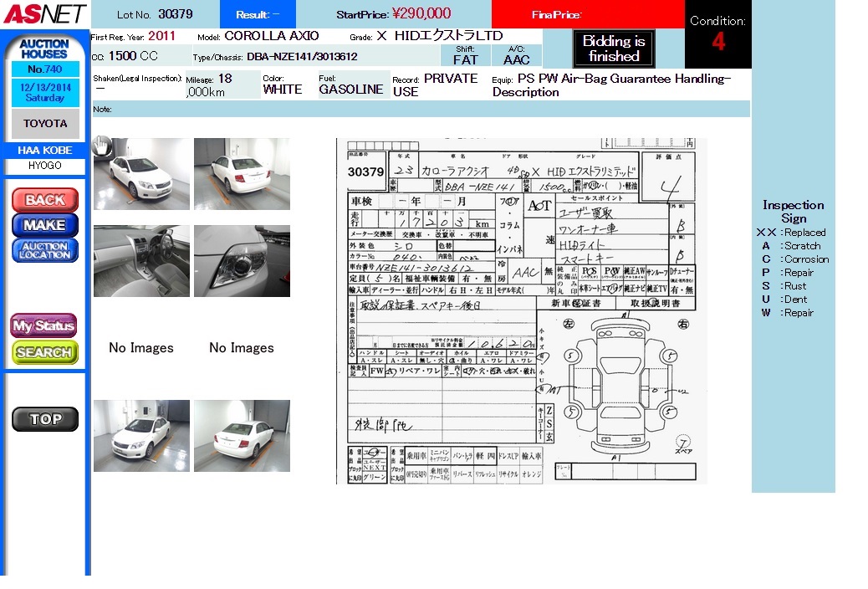
Task: Click the red BACK button
Action: (44, 200)
